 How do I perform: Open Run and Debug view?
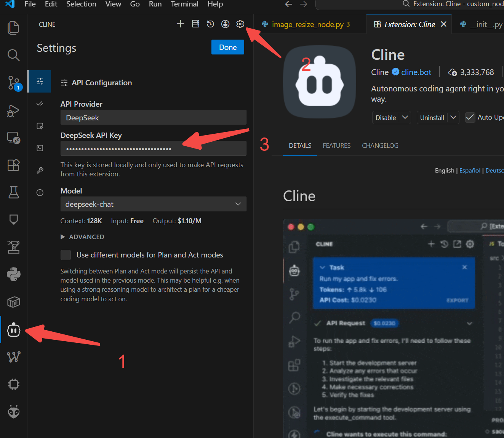(13, 110)
